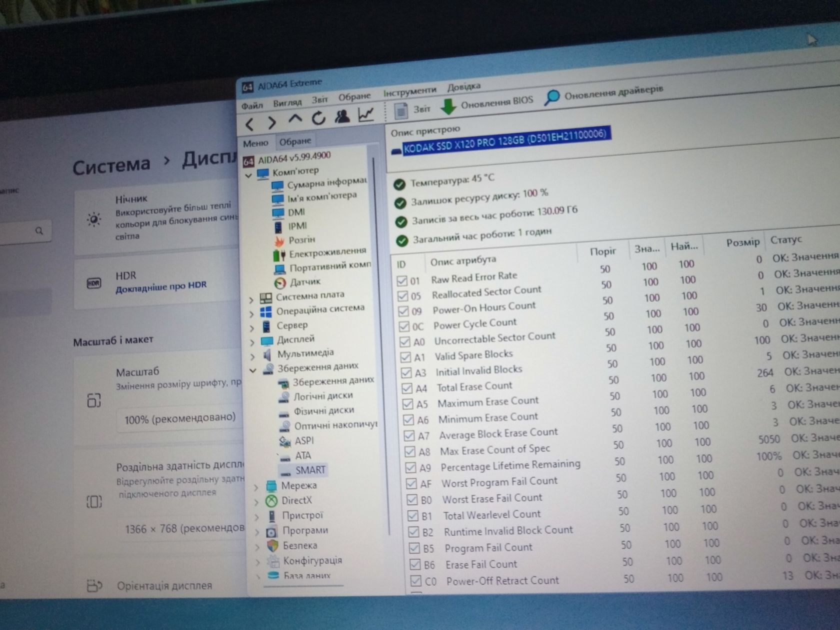
Task: Select the DMI tree item
Action: click(288, 213)
